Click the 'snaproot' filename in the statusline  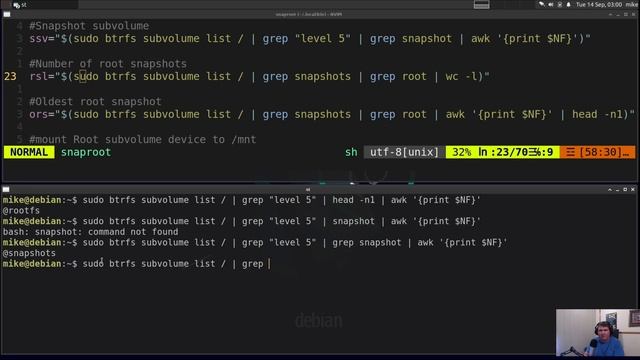tap(86, 152)
